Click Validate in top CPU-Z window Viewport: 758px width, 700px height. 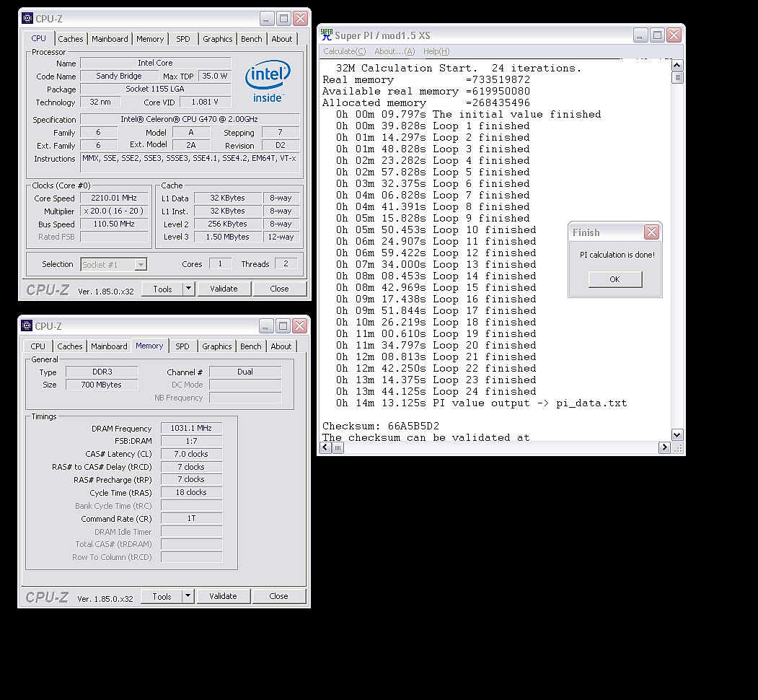tap(224, 289)
